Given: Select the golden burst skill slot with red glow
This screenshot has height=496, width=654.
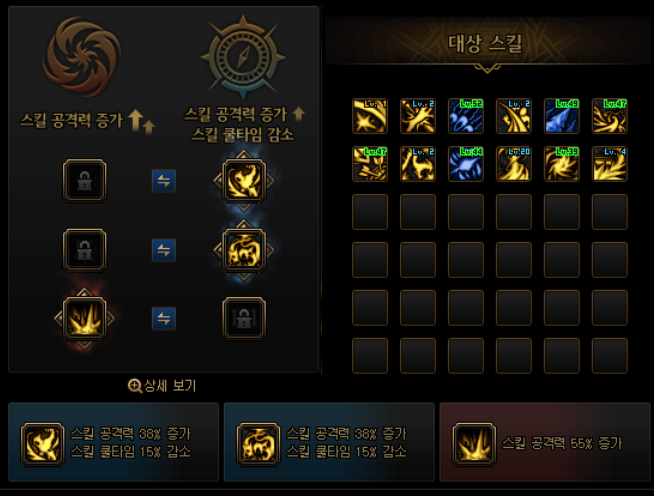Looking at the screenshot, I should (85, 318).
